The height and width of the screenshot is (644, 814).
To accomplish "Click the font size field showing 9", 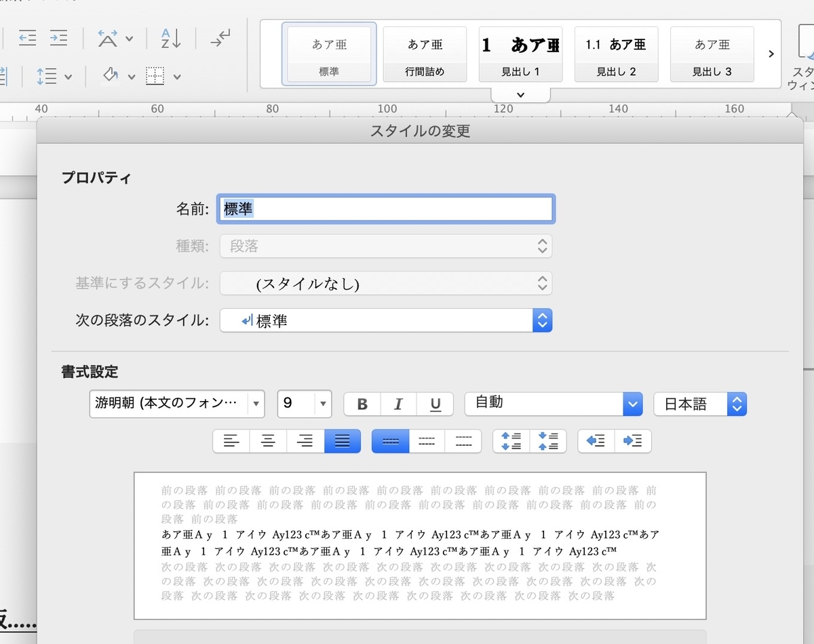I will [x=296, y=404].
